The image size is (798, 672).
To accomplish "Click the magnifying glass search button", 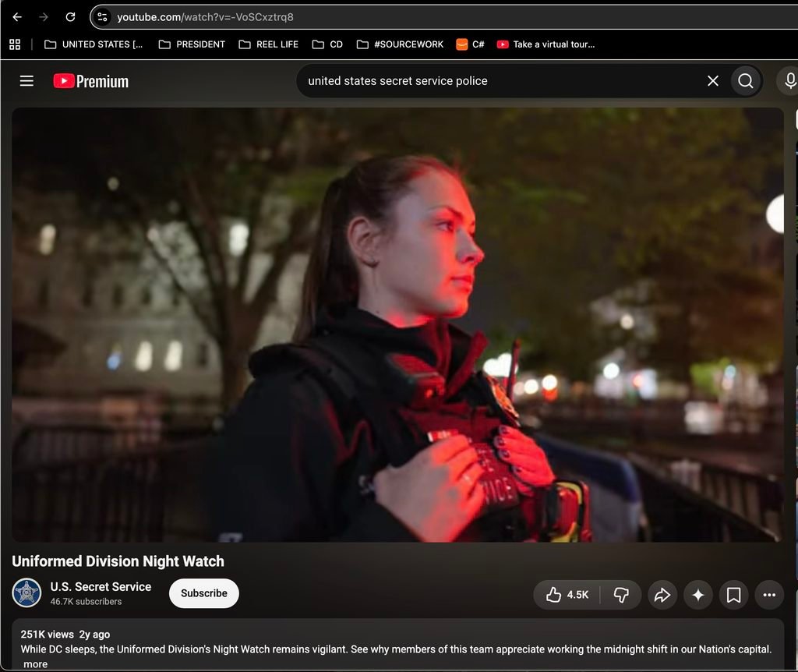I will (746, 81).
